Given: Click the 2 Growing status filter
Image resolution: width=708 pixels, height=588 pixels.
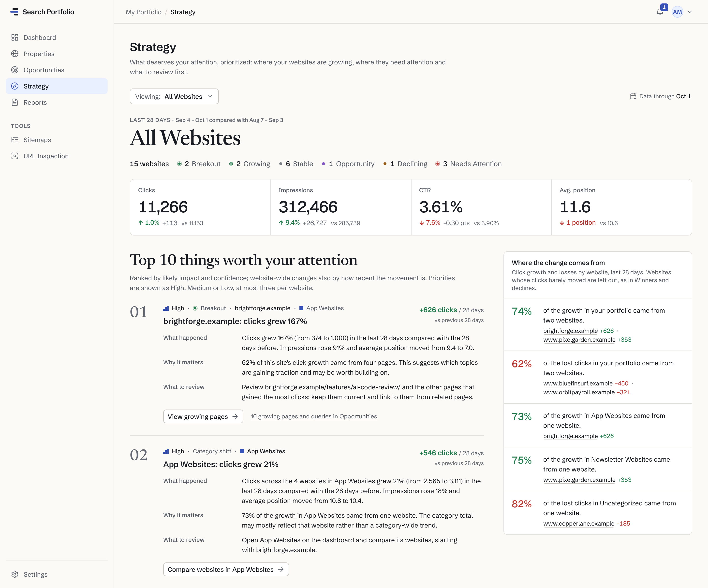Looking at the screenshot, I should pos(250,164).
